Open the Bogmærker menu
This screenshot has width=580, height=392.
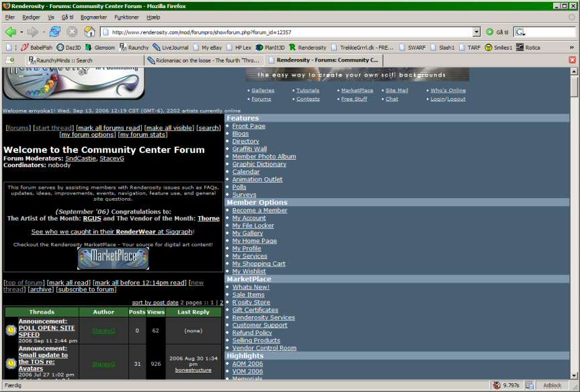93,17
